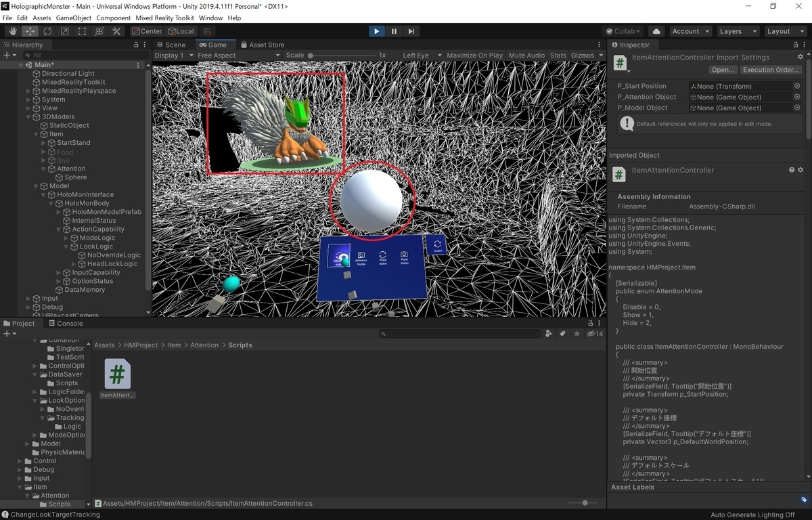Pick object for P_Start Position field
This screenshot has width=812, height=520.
797,86
